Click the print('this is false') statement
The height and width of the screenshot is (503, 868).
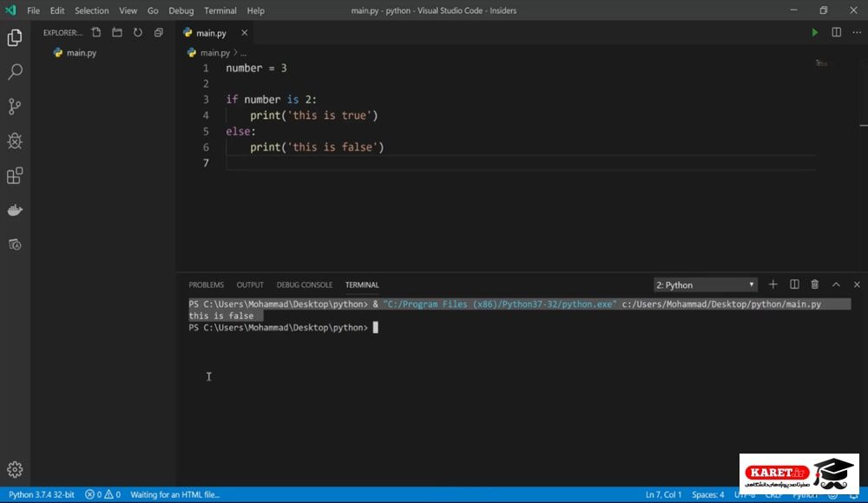tap(317, 147)
